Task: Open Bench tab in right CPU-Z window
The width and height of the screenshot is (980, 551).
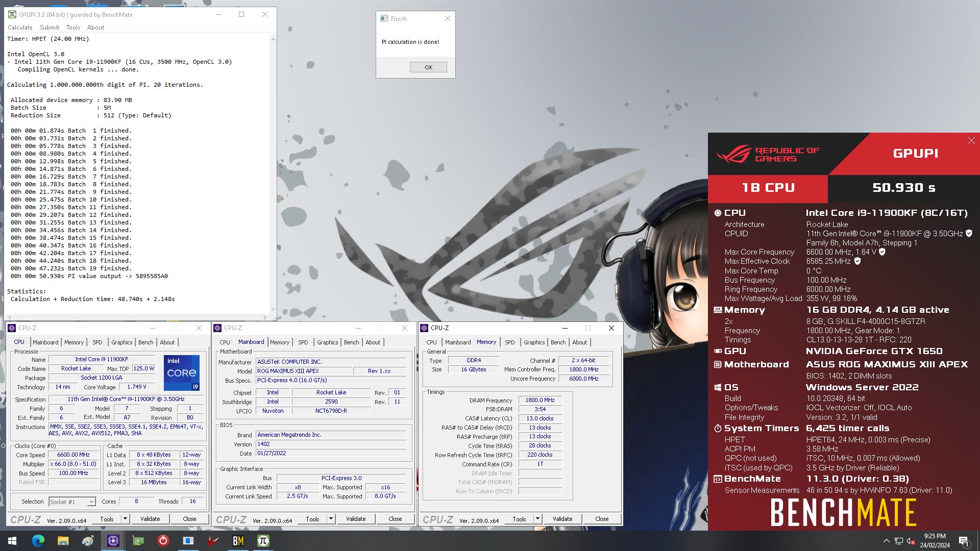Action: click(x=558, y=342)
